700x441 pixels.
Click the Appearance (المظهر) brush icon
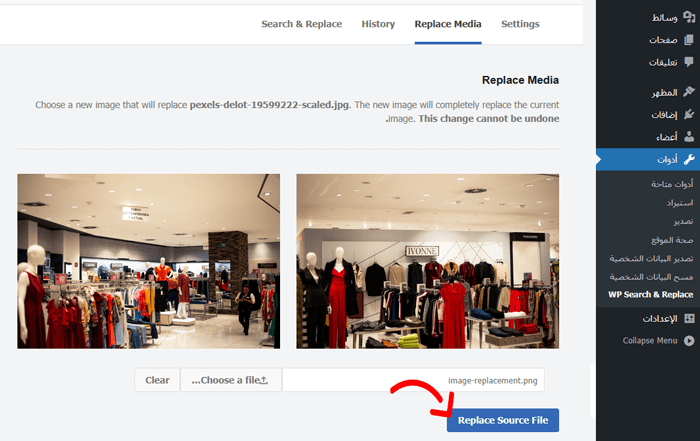(x=688, y=93)
